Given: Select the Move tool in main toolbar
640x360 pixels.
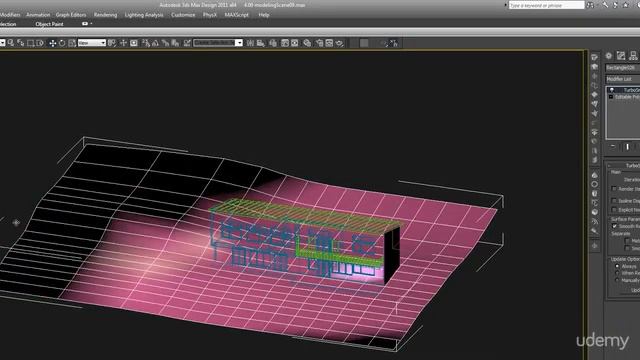Looking at the screenshot, I should tap(53, 43).
